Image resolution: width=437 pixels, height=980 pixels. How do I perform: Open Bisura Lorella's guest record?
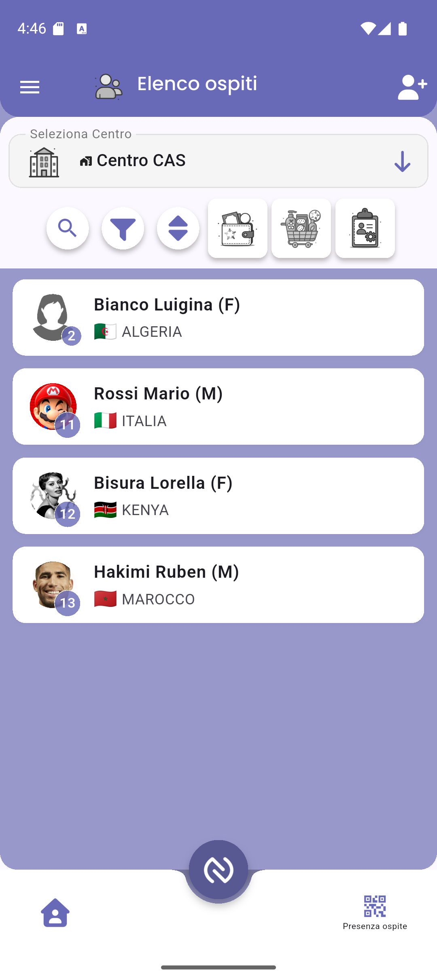218,496
